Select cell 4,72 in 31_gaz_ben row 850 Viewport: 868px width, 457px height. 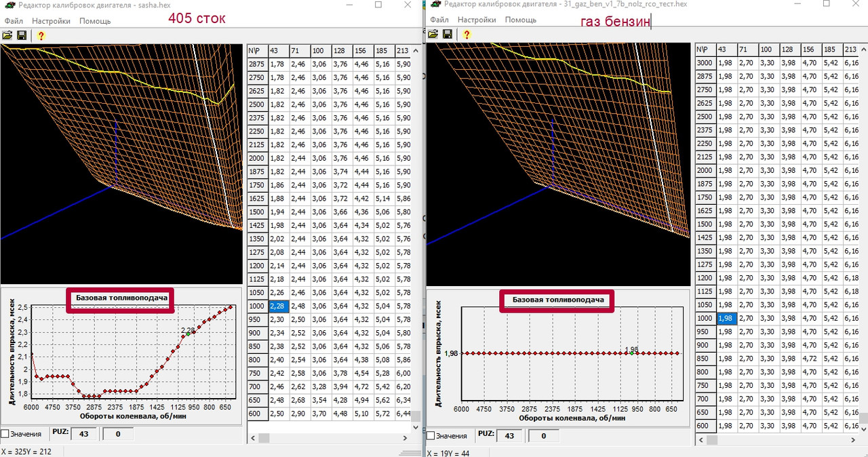tap(810, 359)
